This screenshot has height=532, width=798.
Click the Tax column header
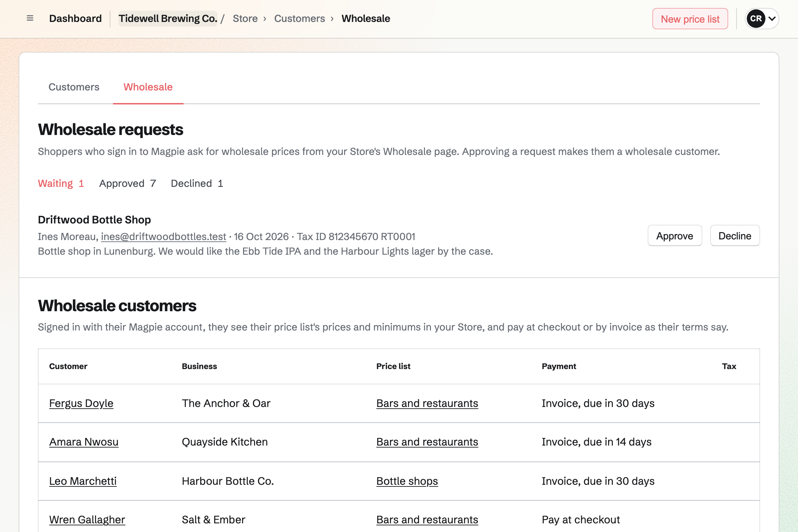[x=729, y=366]
